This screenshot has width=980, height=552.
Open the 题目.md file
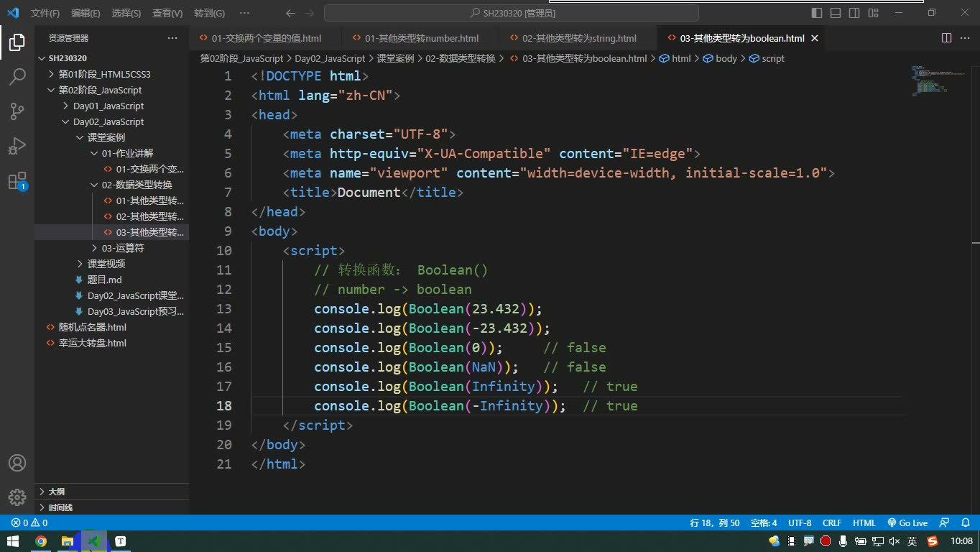[105, 280]
